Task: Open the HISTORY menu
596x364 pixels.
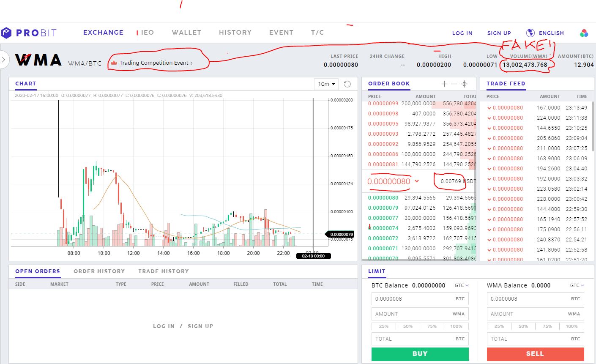Action: (235, 33)
